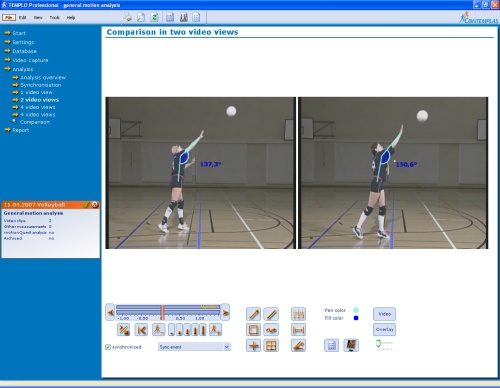This screenshot has height=388, width=500.
Task: Click the blue Fill color swatch
Action: tap(356, 318)
